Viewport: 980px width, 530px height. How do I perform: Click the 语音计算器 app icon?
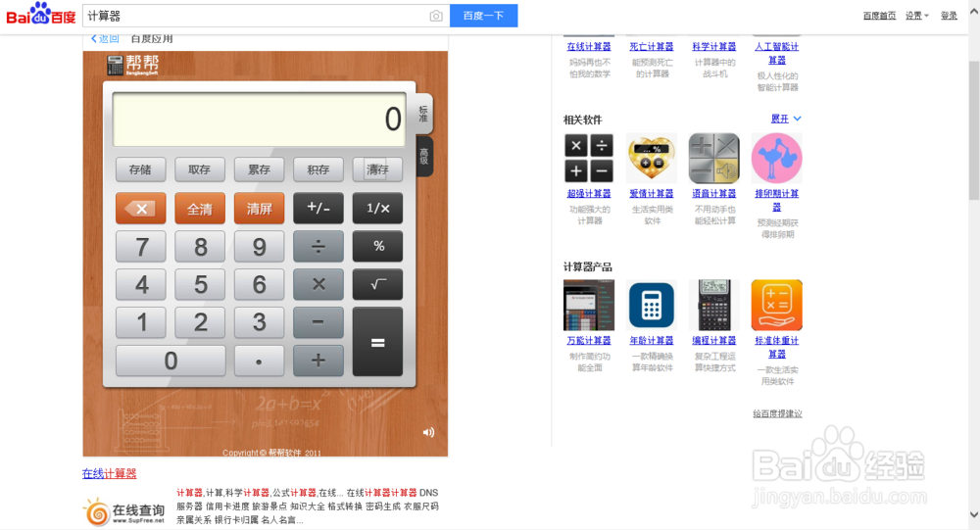713,158
